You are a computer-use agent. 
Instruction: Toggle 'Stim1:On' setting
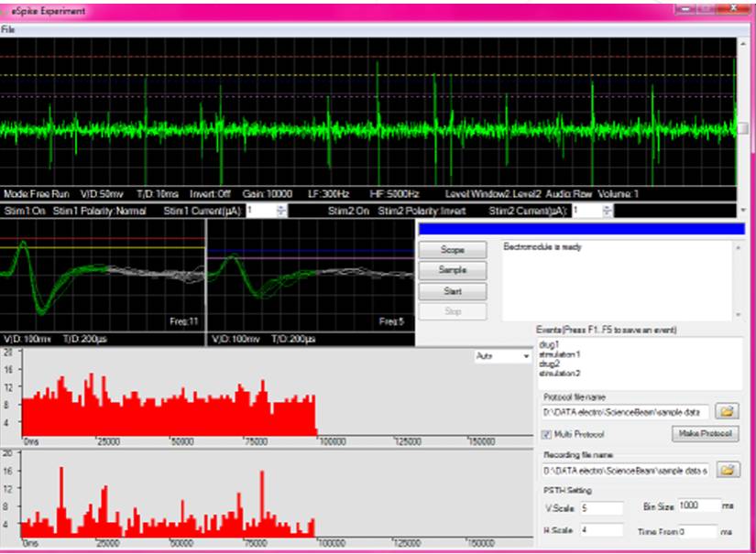click(x=25, y=211)
